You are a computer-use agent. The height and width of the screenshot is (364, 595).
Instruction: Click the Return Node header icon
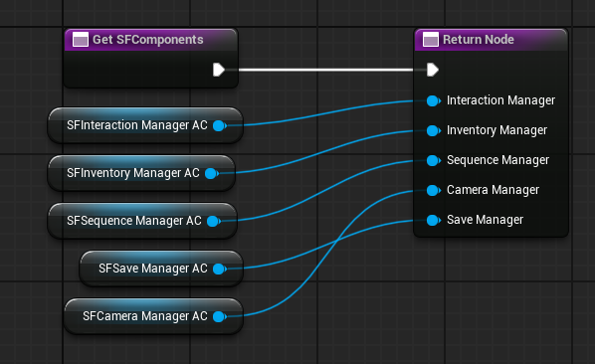[x=431, y=40]
